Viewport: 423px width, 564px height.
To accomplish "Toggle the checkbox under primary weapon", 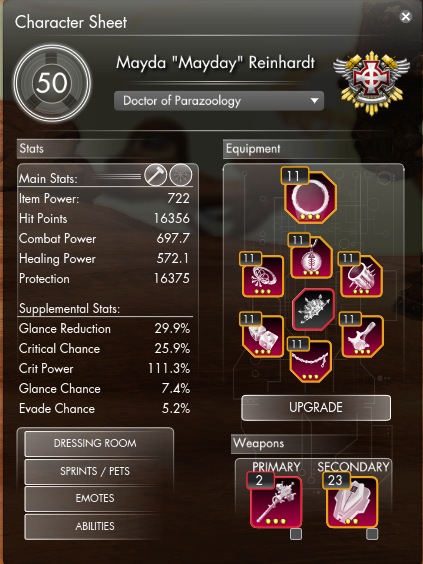I will coord(296,534).
